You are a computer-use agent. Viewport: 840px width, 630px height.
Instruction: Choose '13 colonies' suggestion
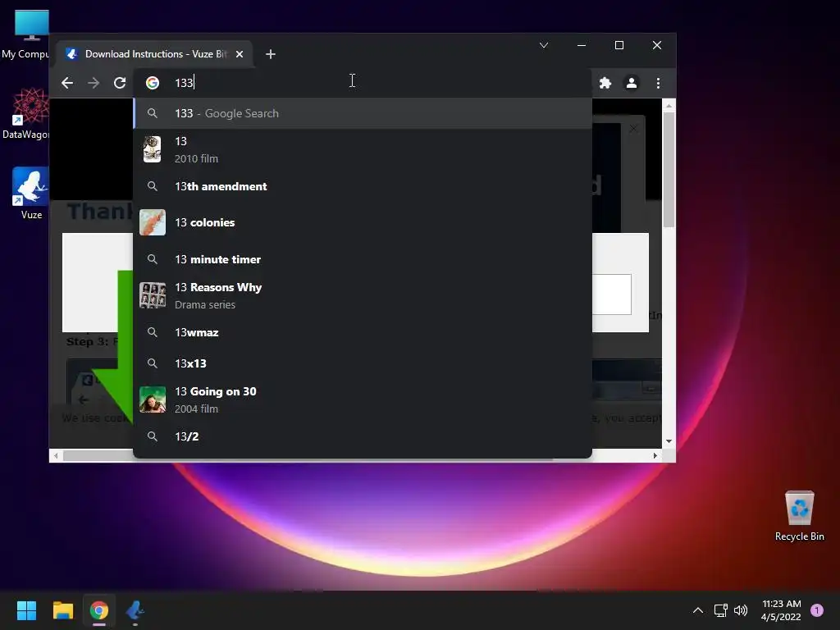363,222
